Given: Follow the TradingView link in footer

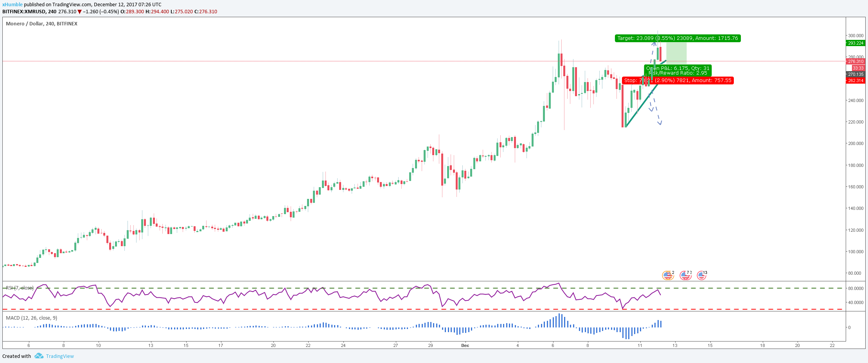Looking at the screenshot, I should (60, 356).
